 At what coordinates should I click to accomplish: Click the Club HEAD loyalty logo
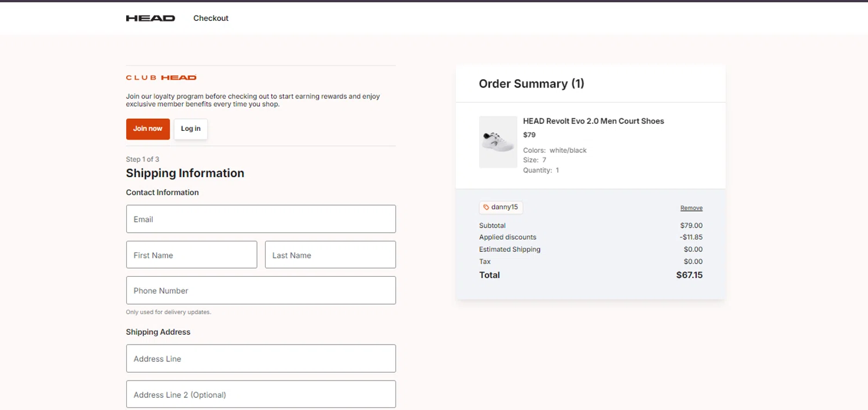(x=161, y=78)
